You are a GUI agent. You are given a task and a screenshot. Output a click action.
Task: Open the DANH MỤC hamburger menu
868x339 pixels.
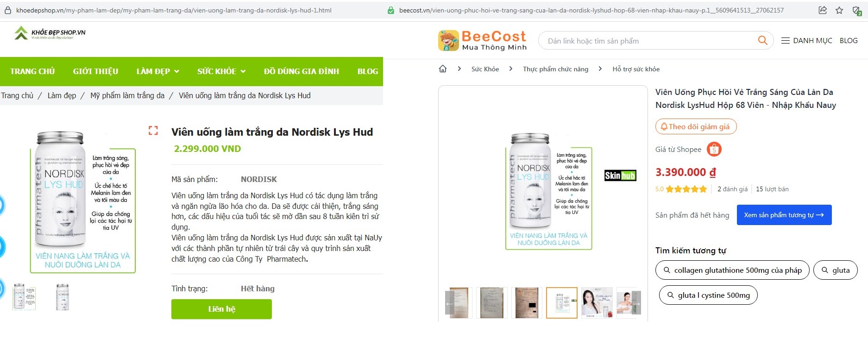(x=806, y=41)
